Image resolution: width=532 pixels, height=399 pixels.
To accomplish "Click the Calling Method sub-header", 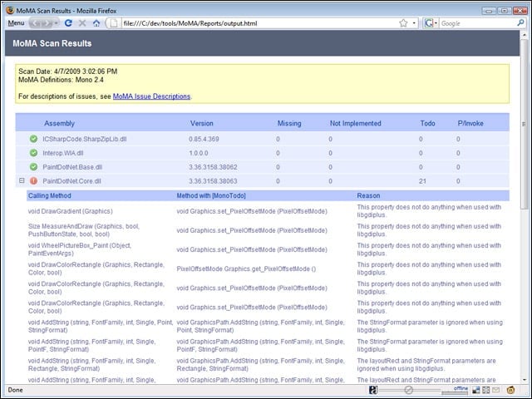I will (x=50, y=195).
